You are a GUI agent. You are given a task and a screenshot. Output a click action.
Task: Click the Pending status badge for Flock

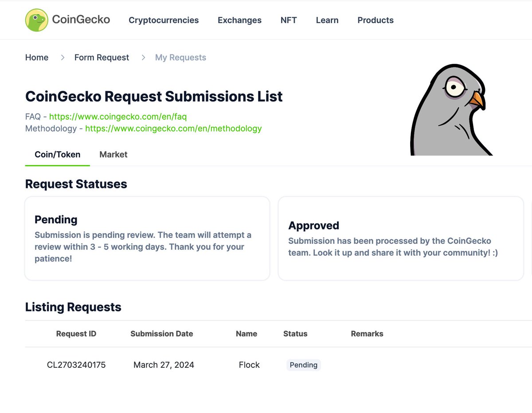click(304, 365)
